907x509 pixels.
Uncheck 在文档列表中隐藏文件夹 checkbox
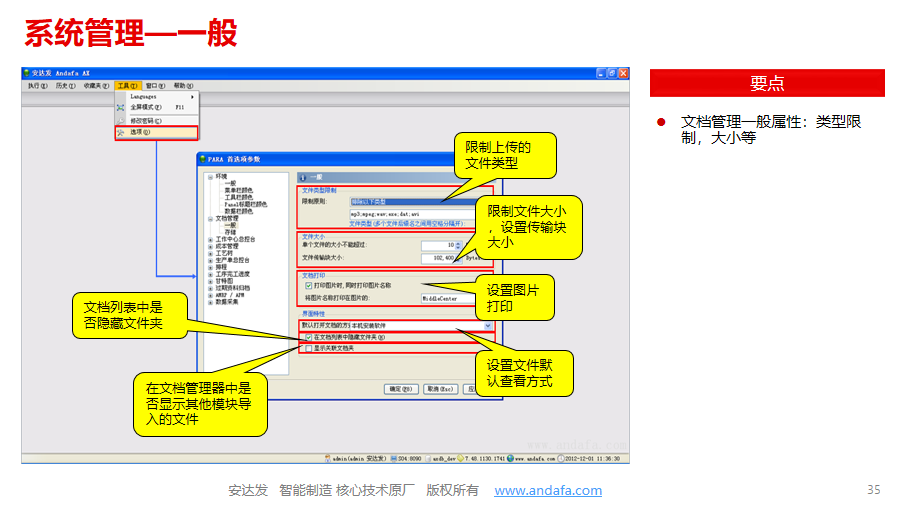click(x=307, y=338)
